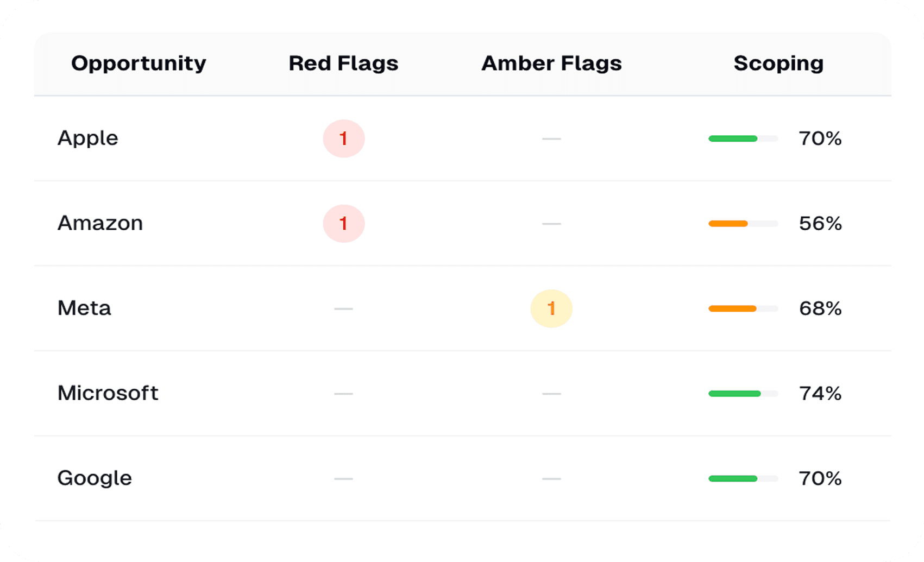Click Amazon's 56% scoping percentage

coord(820,223)
